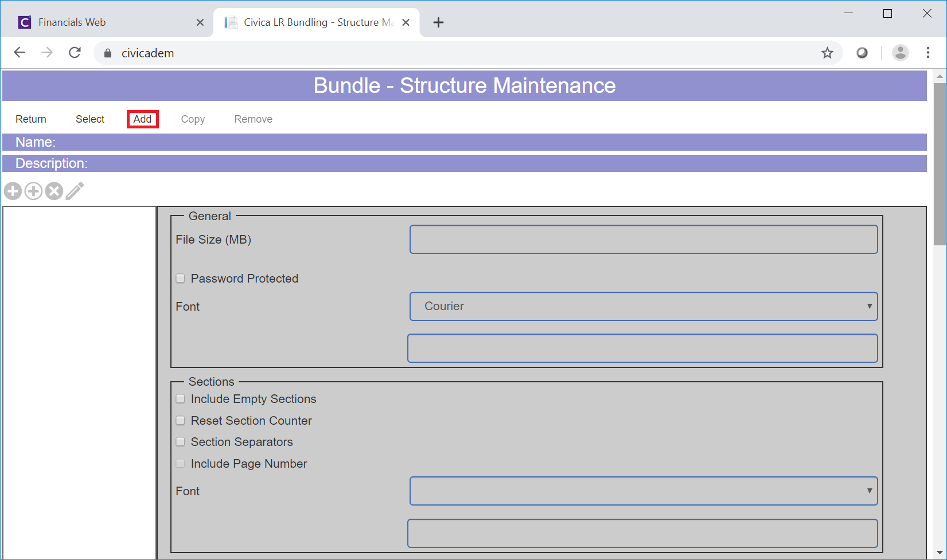Click the Remove menu item
The width and height of the screenshot is (947, 560).
(x=253, y=119)
